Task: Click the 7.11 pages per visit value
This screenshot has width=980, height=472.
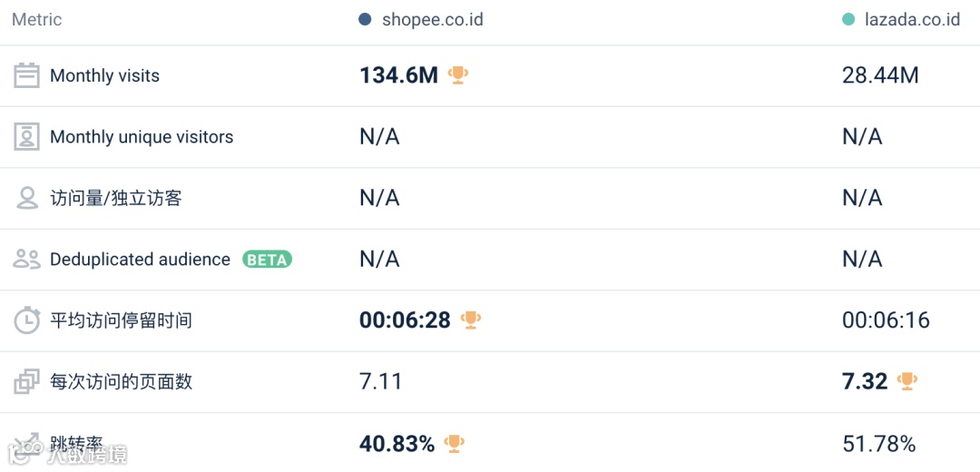Action: (x=380, y=381)
